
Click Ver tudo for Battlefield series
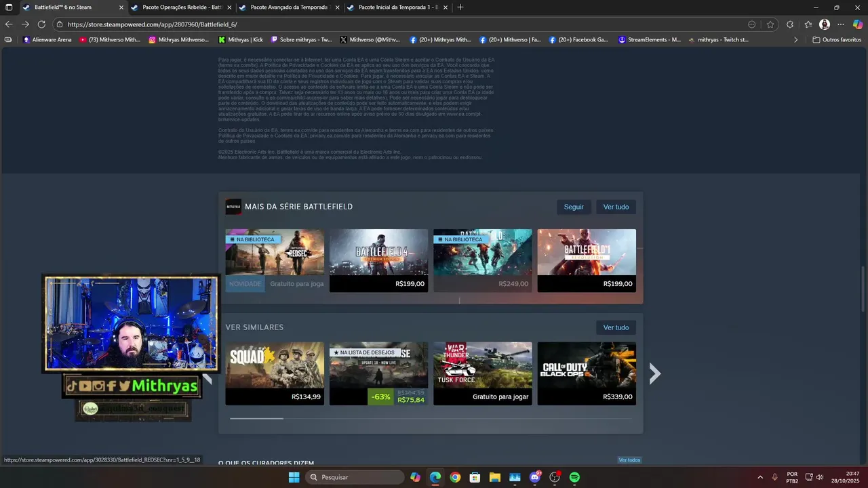[x=616, y=207]
